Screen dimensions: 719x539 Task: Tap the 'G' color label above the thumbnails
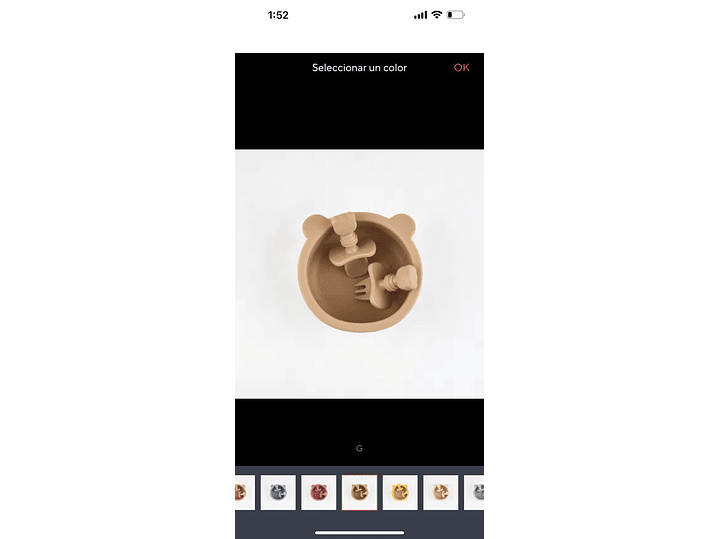pos(359,448)
